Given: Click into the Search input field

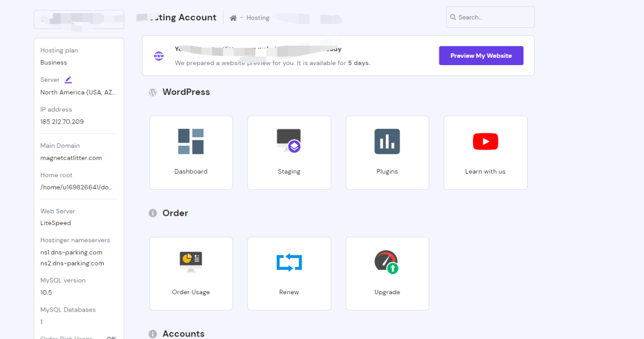Looking at the screenshot, I should [x=494, y=17].
